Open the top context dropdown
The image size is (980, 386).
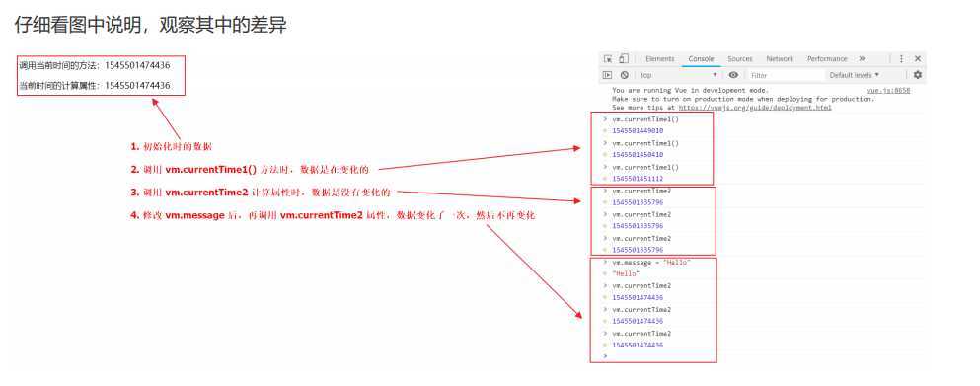point(679,75)
